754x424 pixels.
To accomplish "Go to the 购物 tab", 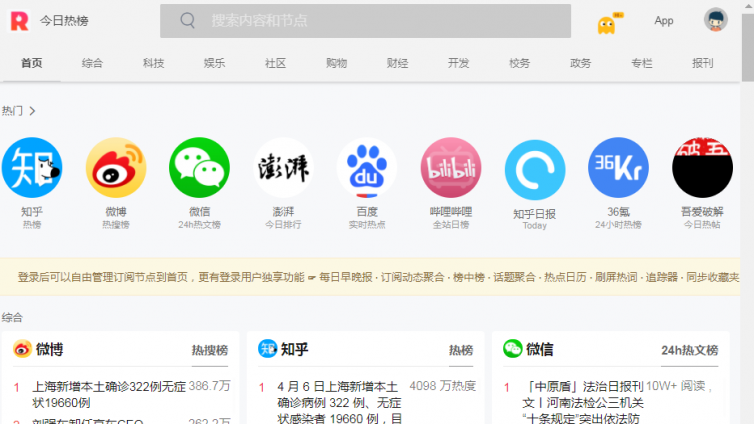I will (x=337, y=63).
